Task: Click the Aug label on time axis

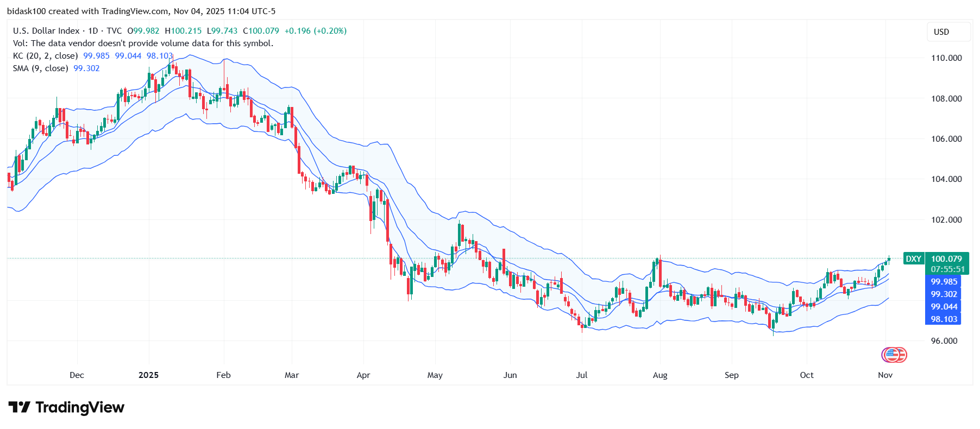Action: (x=659, y=375)
